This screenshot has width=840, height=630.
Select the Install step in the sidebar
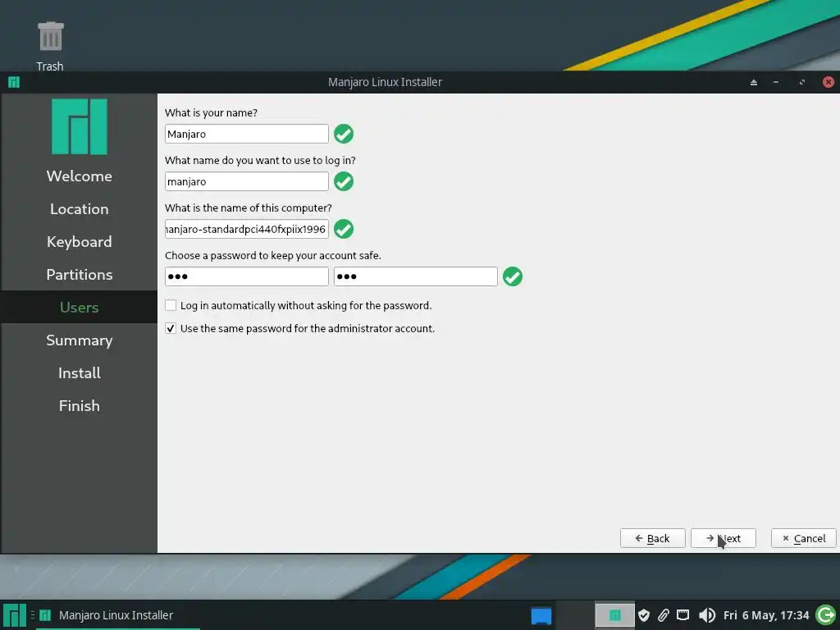[x=80, y=373]
